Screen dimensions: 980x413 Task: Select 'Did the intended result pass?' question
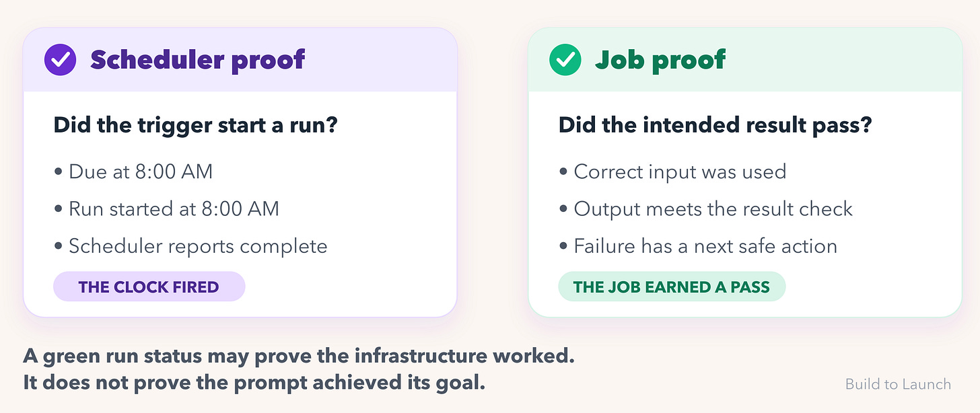[x=715, y=125]
